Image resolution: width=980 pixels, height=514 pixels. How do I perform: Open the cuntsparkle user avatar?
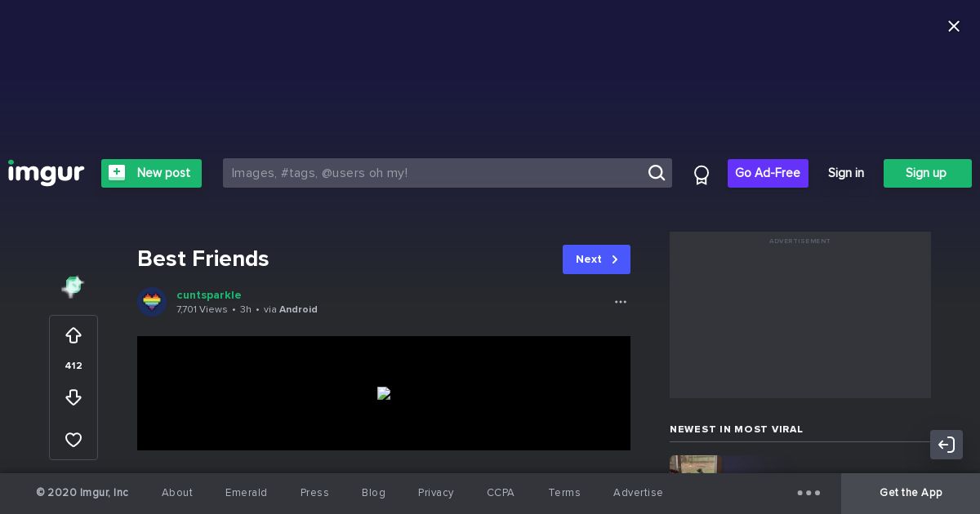[152, 302]
